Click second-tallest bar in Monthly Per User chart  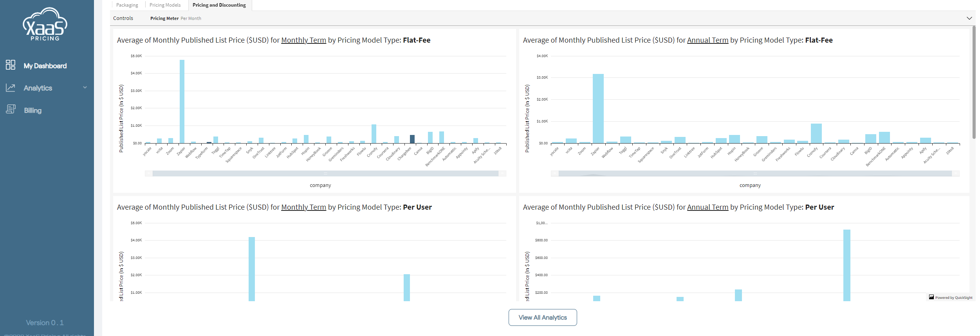[407, 287]
